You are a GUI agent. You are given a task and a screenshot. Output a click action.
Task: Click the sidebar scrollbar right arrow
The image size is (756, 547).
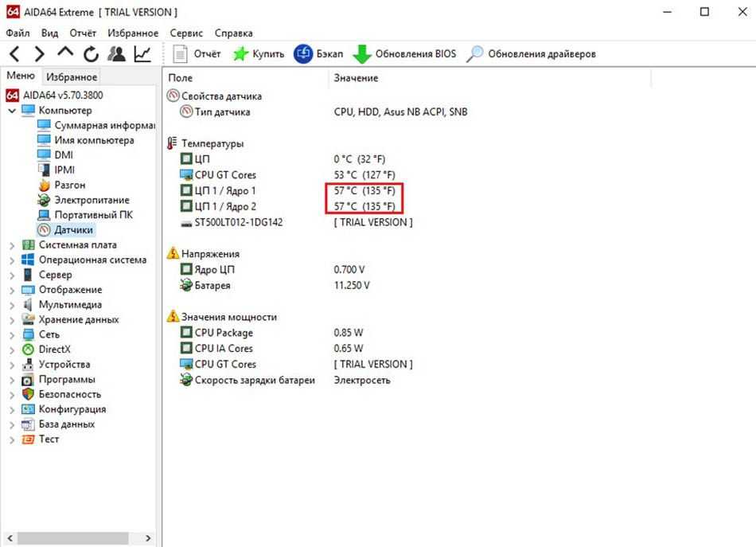149,537
